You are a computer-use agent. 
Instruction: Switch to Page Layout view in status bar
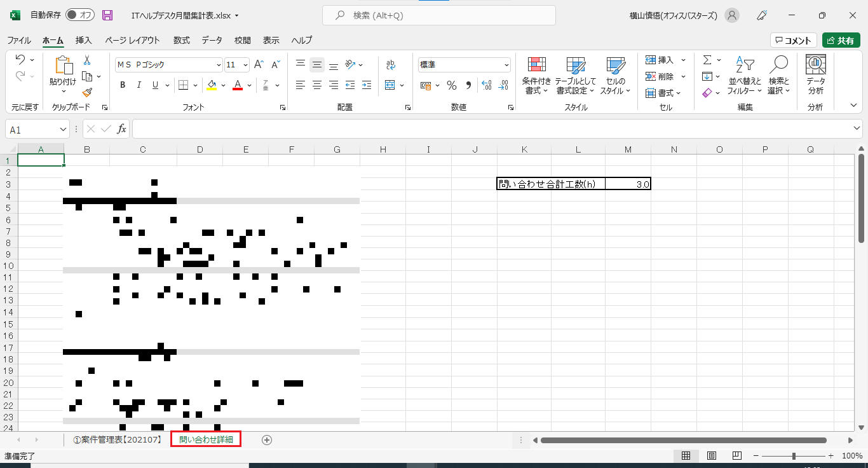712,456
